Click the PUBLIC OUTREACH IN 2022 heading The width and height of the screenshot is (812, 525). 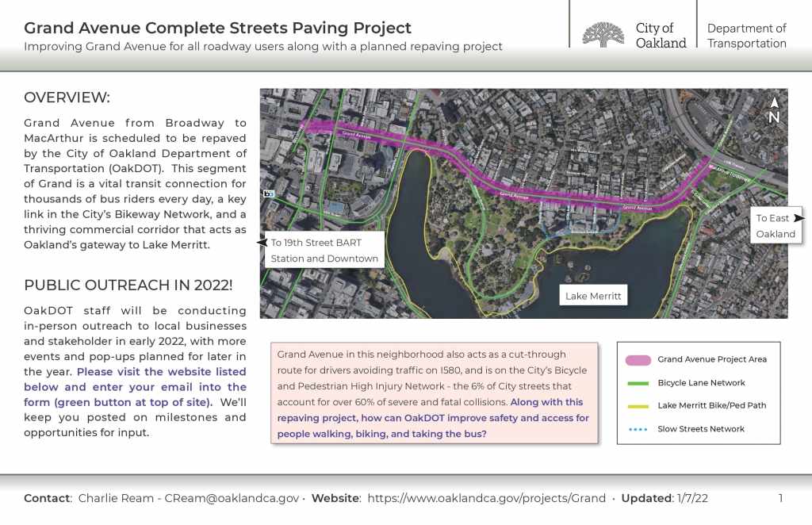(128, 285)
